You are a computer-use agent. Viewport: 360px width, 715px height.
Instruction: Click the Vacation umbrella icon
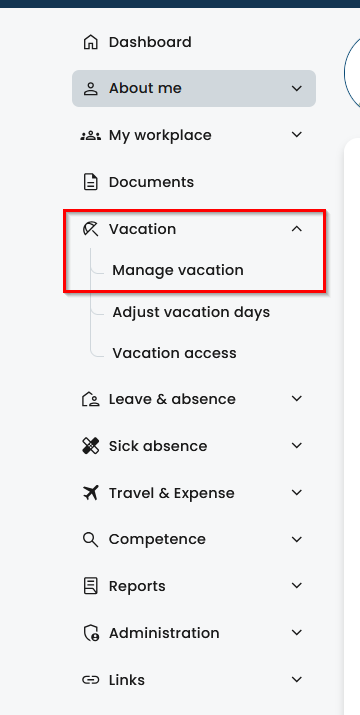[x=90, y=229]
